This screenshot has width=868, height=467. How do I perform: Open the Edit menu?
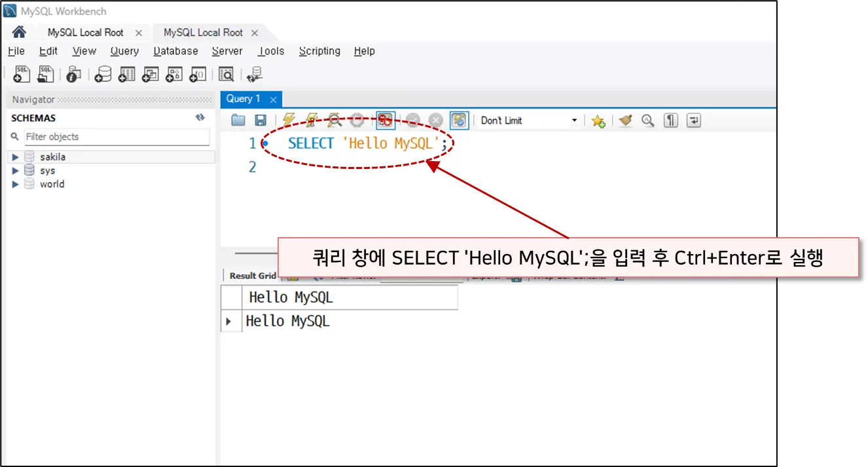[x=48, y=51]
